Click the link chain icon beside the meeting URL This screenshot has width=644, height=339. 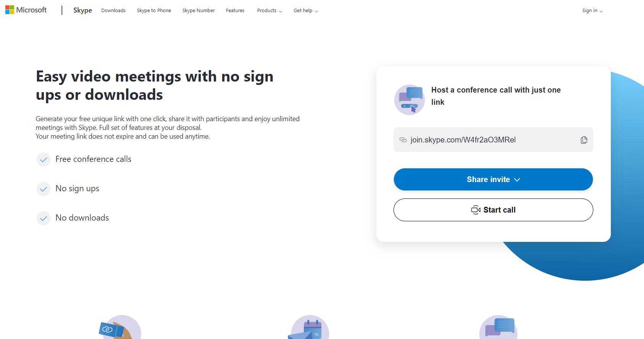pyautogui.click(x=403, y=140)
